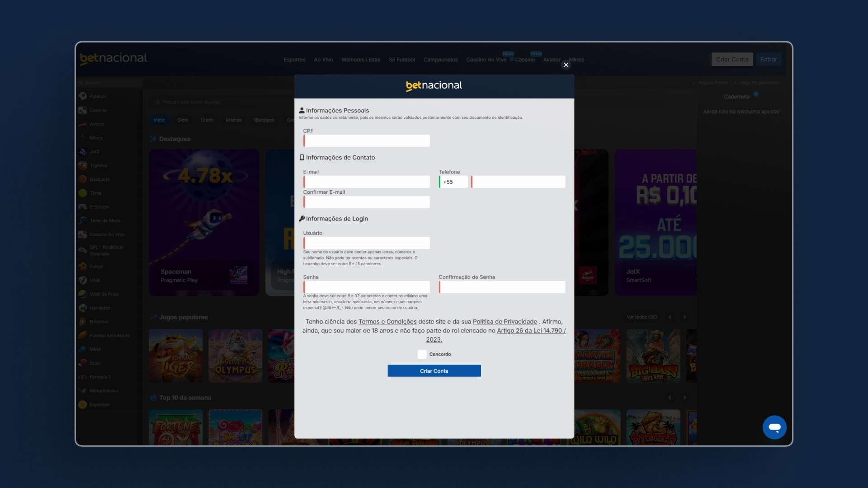
Task: Click the Entrar button
Action: pos(769,59)
